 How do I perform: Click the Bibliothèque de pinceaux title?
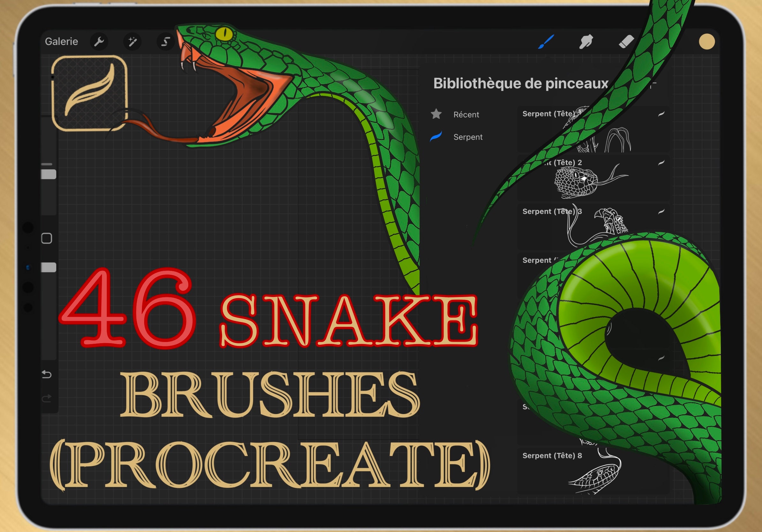[521, 84]
